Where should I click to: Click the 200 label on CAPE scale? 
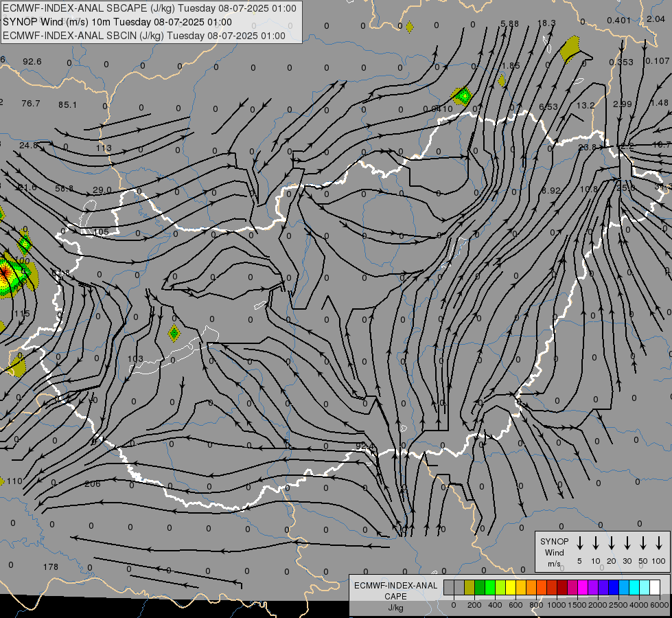point(474,605)
